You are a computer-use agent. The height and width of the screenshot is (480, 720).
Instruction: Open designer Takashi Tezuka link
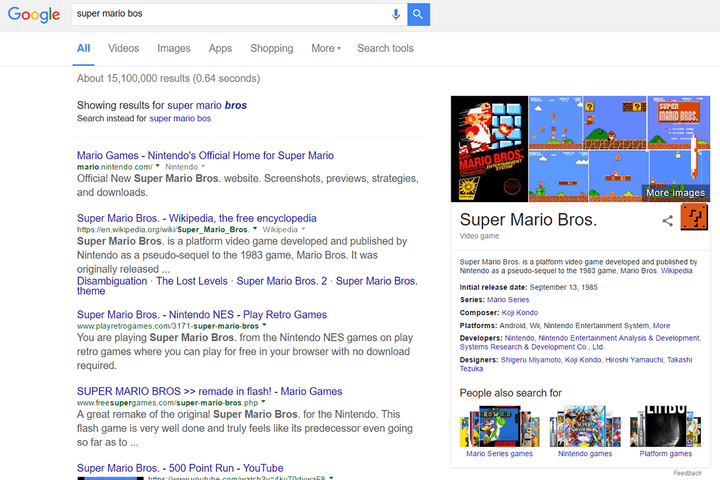(x=576, y=364)
